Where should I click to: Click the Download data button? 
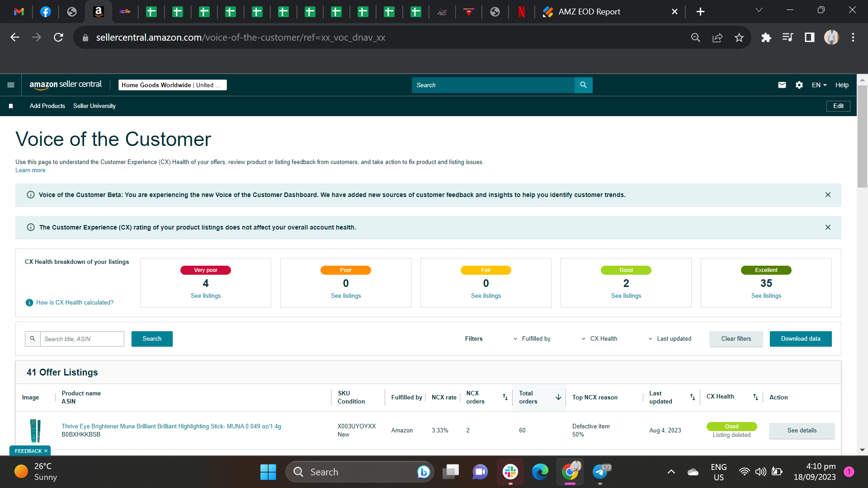pyautogui.click(x=801, y=339)
